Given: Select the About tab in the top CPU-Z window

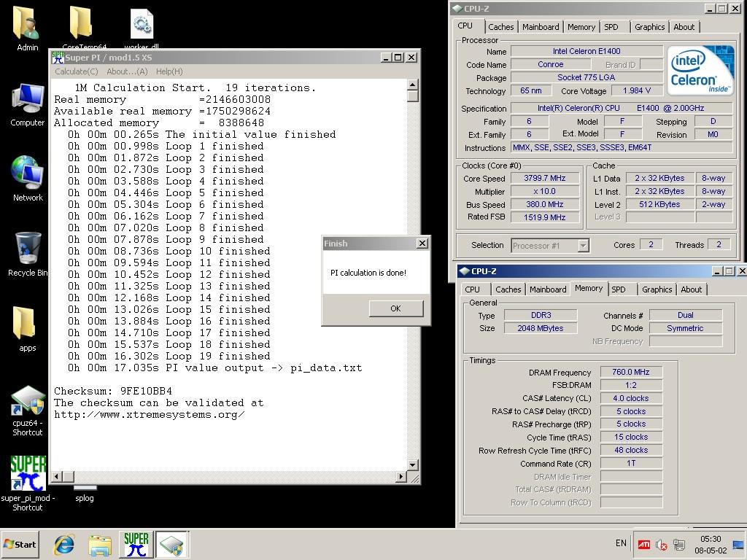Looking at the screenshot, I should click(684, 27).
